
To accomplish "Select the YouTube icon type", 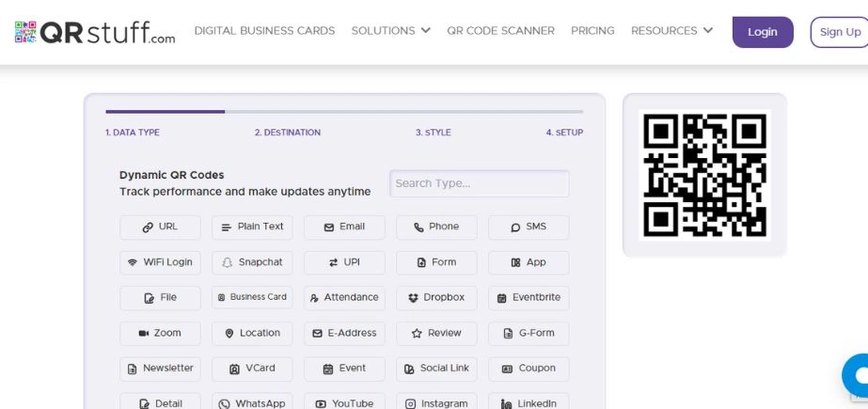I will (321, 403).
